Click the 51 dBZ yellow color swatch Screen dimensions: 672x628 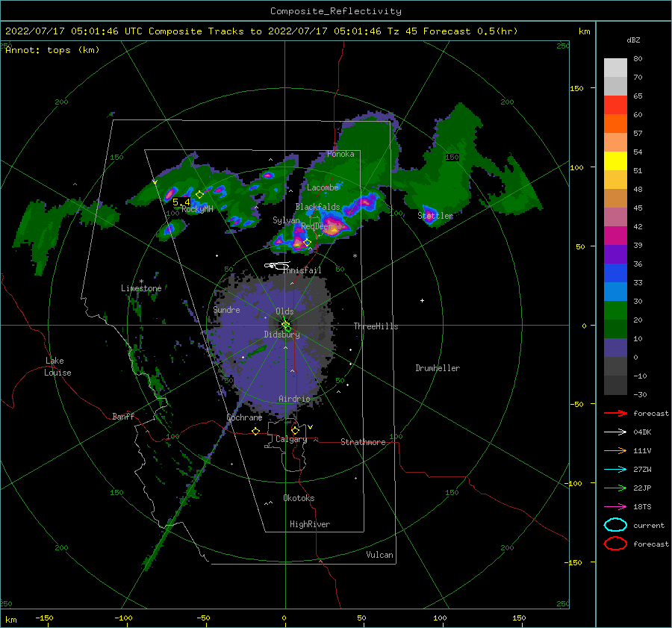coord(615,161)
